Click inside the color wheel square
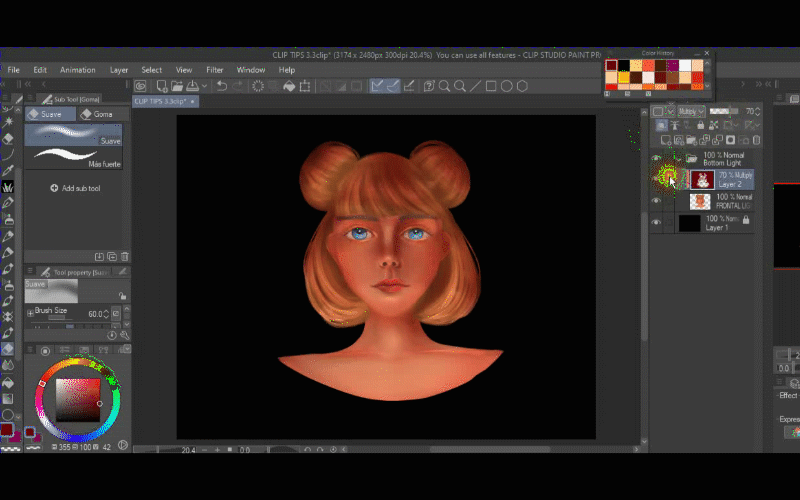 coord(76,400)
